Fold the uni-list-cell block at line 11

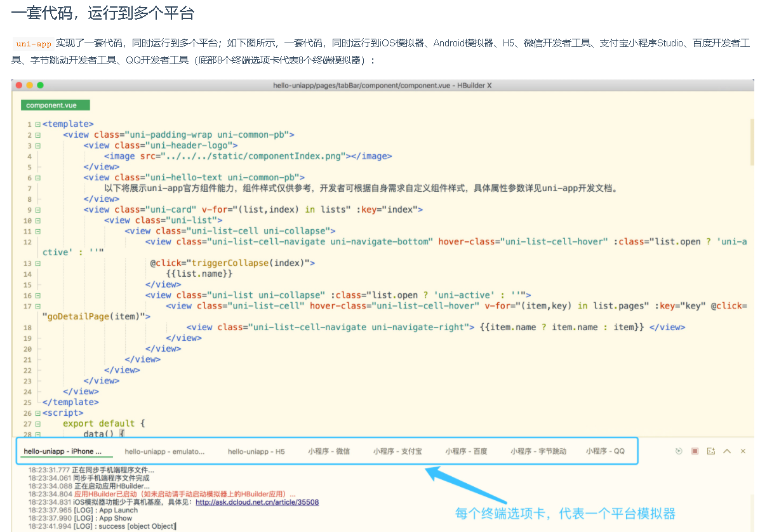tap(38, 230)
